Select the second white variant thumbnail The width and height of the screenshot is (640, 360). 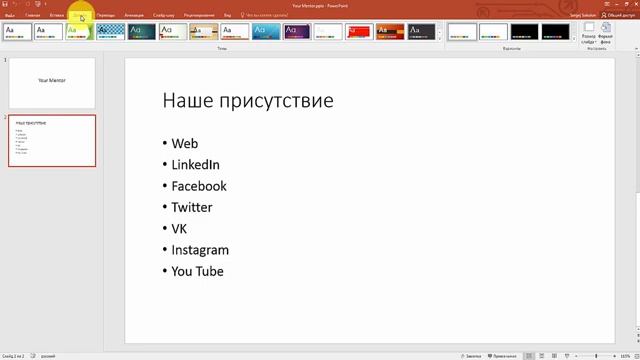click(x=493, y=32)
